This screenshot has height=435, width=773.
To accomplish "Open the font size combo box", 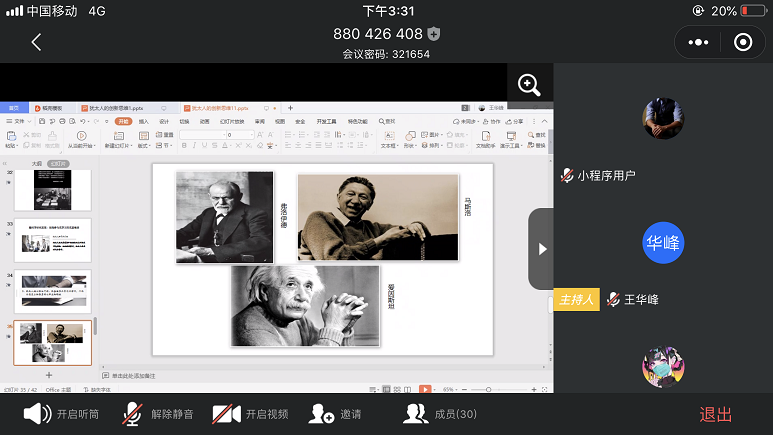I will (x=240, y=135).
